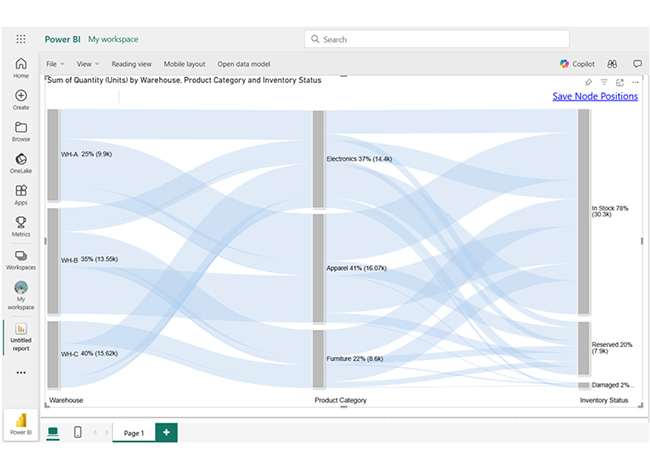The width and height of the screenshot is (650, 469).
Task: Open more options ellipsis on the visual
Action: pyautogui.click(x=635, y=82)
